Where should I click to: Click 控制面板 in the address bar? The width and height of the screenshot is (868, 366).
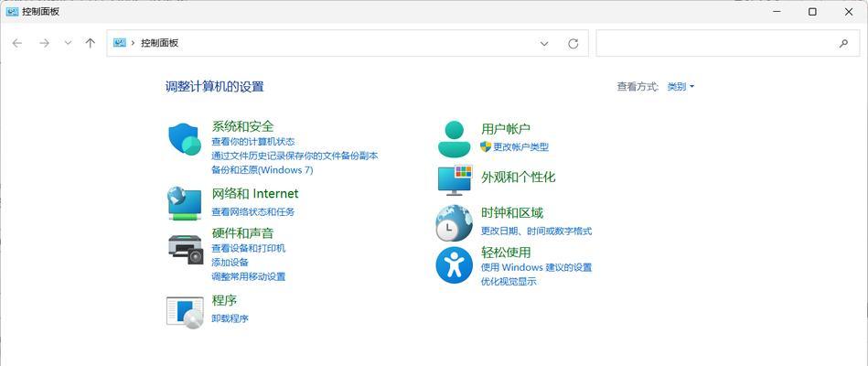159,43
